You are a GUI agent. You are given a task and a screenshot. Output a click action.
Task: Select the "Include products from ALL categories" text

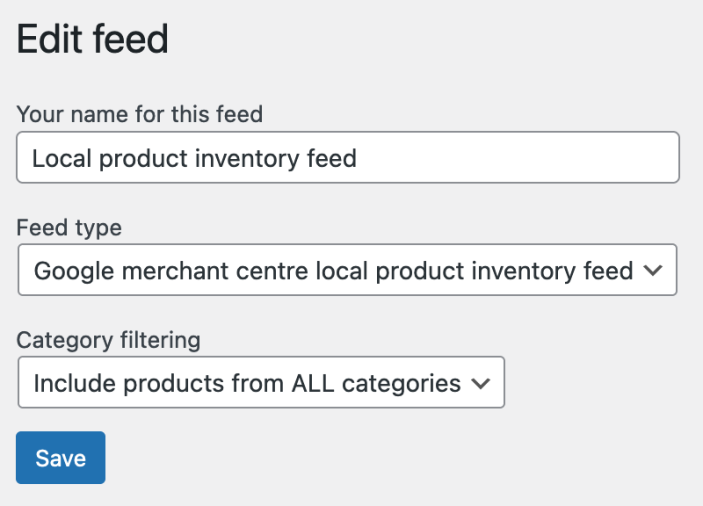(247, 383)
